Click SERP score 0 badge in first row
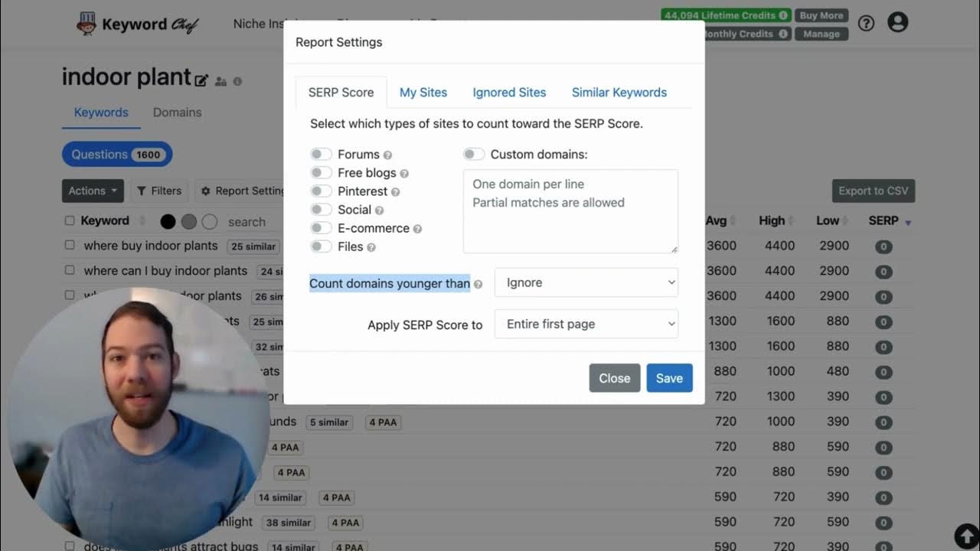The height and width of the screenshot is (551, 980). click(884, 246)
